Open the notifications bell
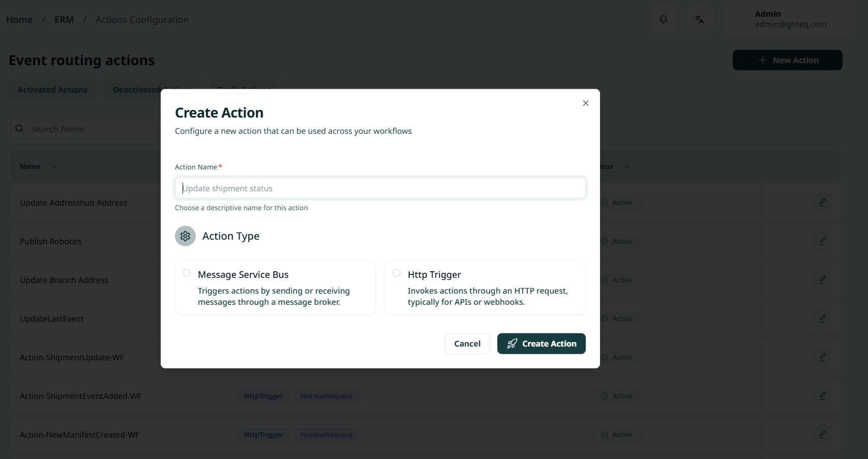 (x=664, y=19)
